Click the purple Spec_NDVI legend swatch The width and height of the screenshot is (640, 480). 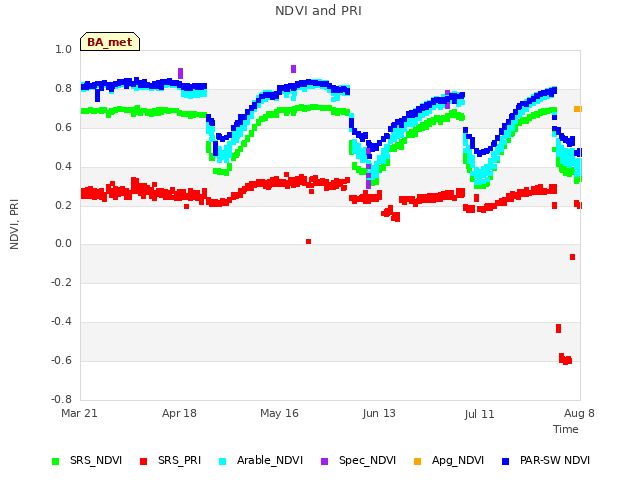tap(324, 461)
